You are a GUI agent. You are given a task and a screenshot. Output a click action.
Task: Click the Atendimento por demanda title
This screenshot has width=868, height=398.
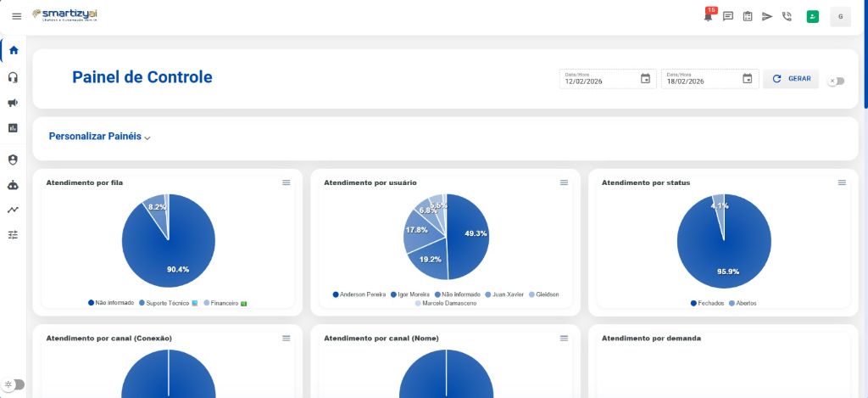point(652,338)
